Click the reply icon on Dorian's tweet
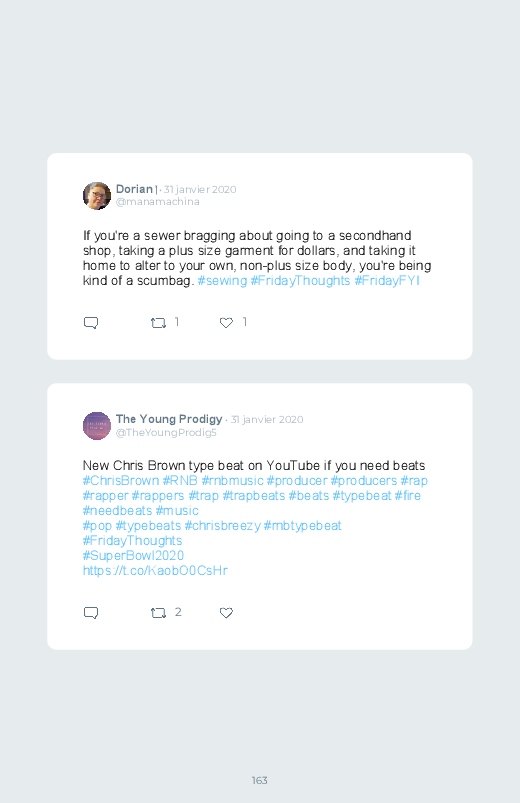520x803 pixels. [x=91, y=323]
